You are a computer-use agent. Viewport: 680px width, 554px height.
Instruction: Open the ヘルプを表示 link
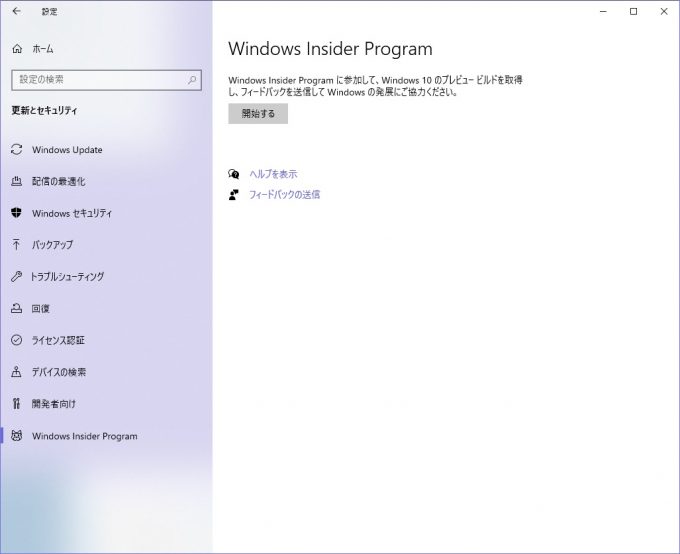pyautogui.click(x=273, y=174)
